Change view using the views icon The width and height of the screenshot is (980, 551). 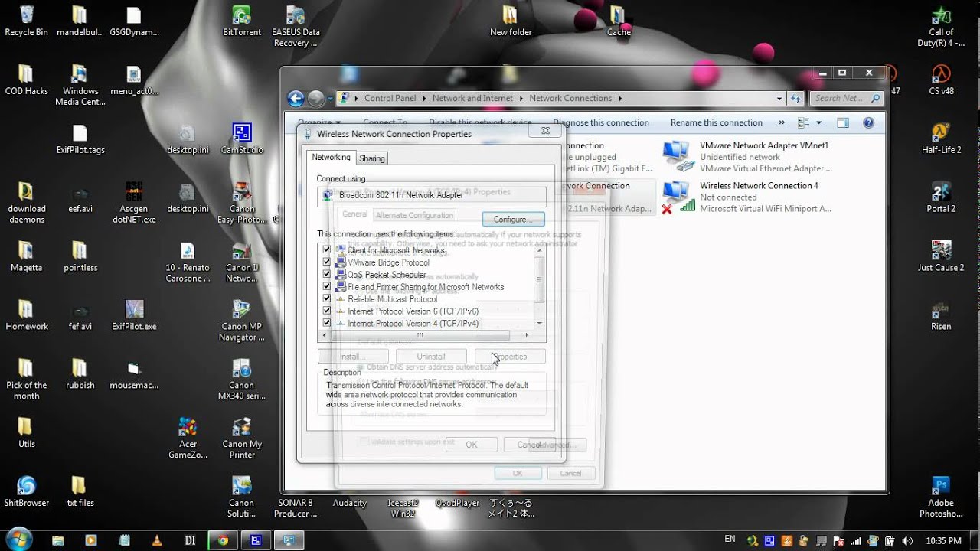[x=803, y=122]
